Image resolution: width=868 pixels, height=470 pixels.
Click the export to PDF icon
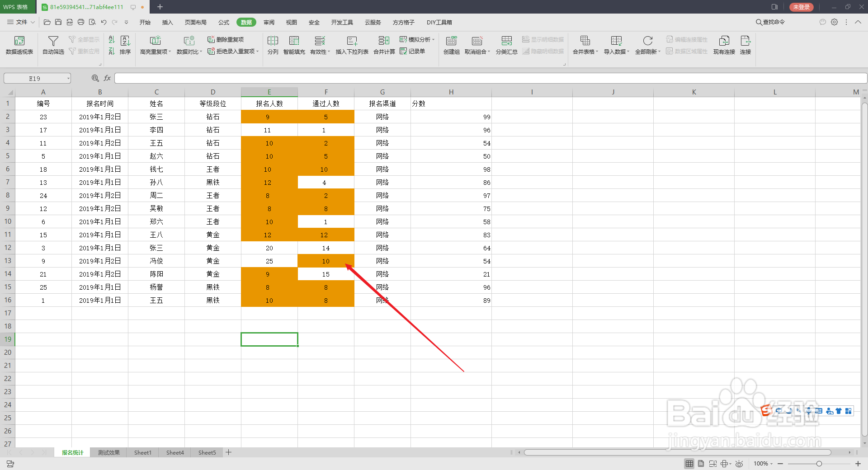pos(70,22)
